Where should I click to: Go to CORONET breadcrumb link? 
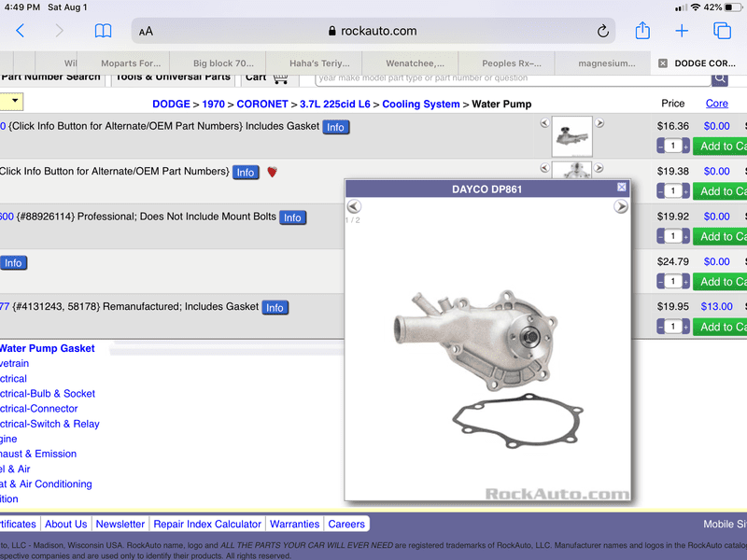tap(262, 105)
